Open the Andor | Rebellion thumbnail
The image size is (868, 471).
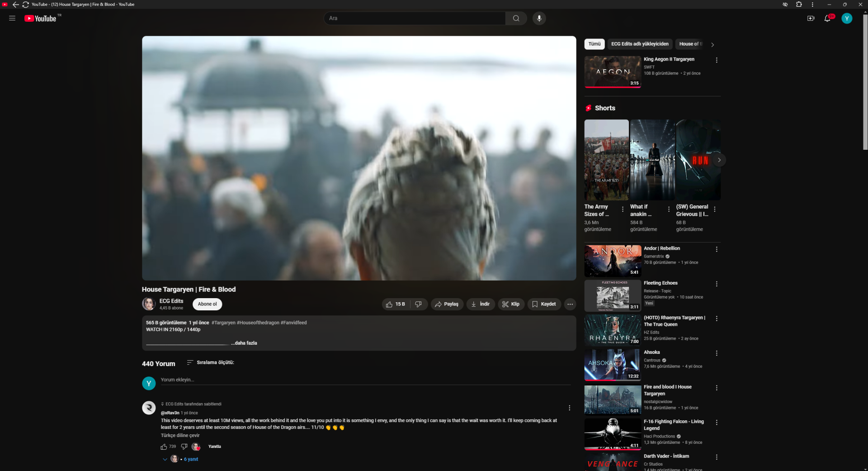click(x=613, y=261)
